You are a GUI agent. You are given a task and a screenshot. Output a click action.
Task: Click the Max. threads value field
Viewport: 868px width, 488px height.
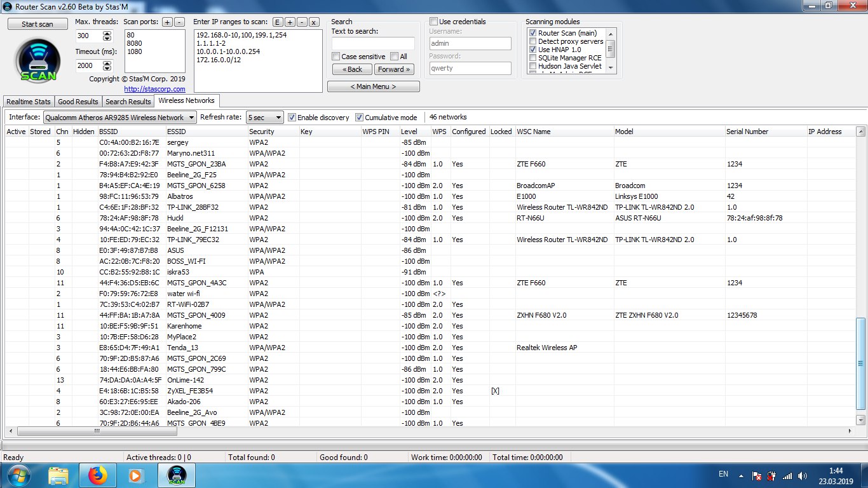pyautogui.click(x=88, y=36)
